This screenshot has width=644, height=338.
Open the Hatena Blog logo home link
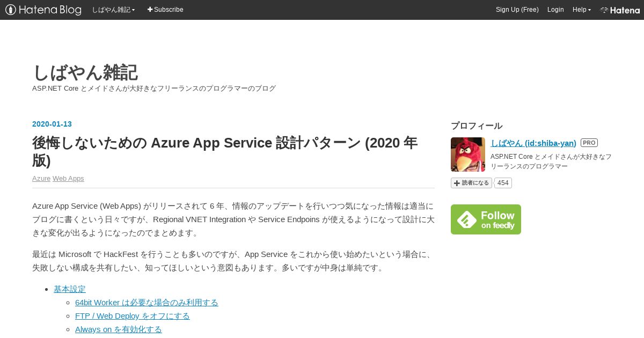(x=43, y=10)
